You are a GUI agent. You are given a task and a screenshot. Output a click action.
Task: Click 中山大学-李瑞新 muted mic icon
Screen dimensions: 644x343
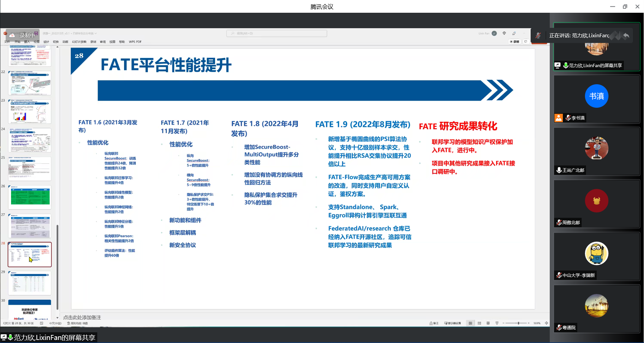click(559, 275)
